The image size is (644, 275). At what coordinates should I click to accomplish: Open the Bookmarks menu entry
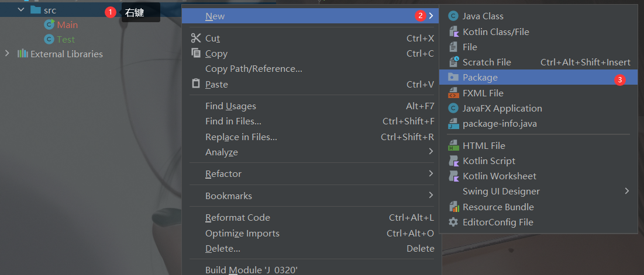coord(311,196)
